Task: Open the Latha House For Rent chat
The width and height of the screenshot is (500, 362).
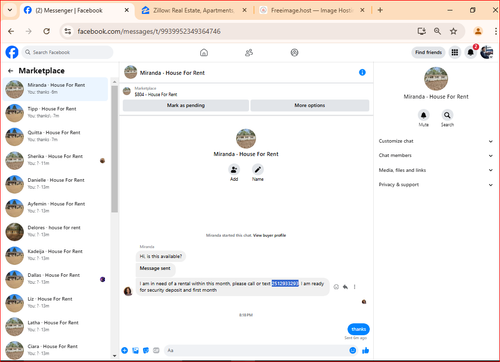Action: click(x=55, y=326)
